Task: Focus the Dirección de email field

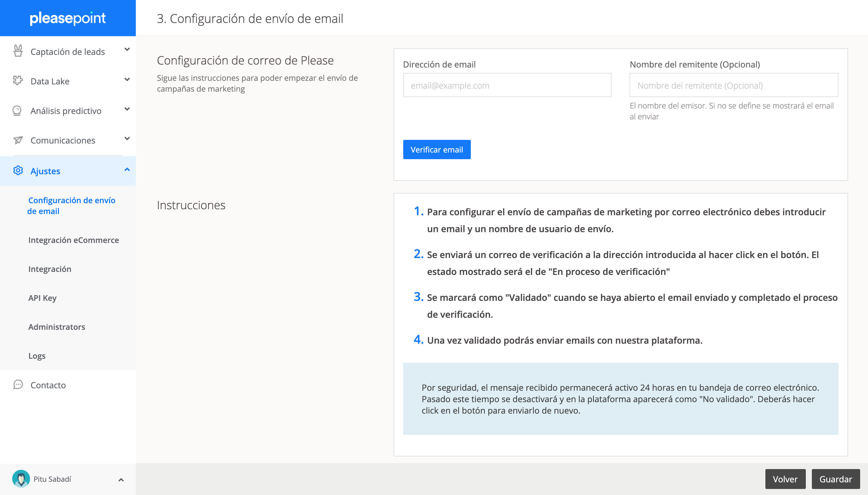Action: [507, 85]
